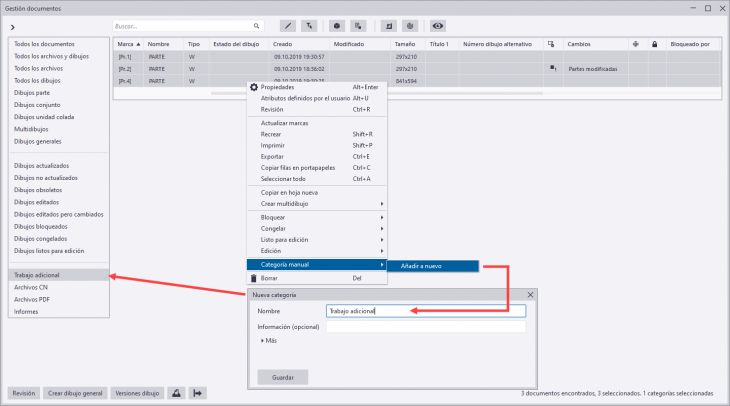Choose Seleccionar todo menu entry

(x=317, y=179)
